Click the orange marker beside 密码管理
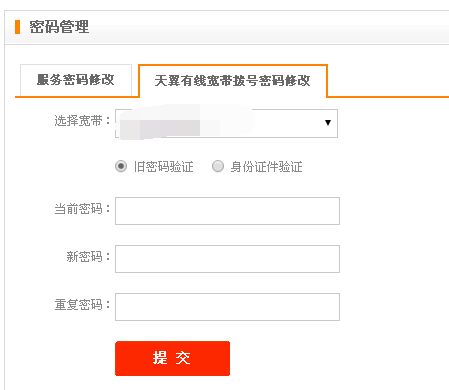Viewport: 449px width, 390px height. pos(17,27)
